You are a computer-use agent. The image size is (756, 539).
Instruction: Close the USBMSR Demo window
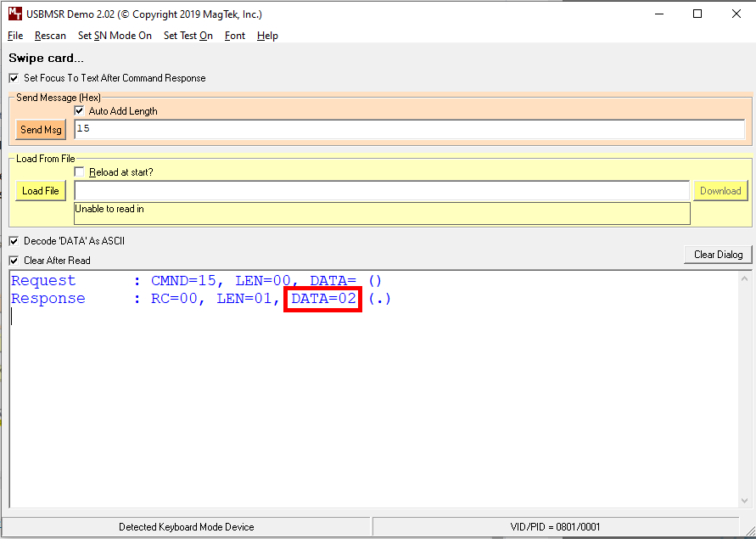pos(736,14)
